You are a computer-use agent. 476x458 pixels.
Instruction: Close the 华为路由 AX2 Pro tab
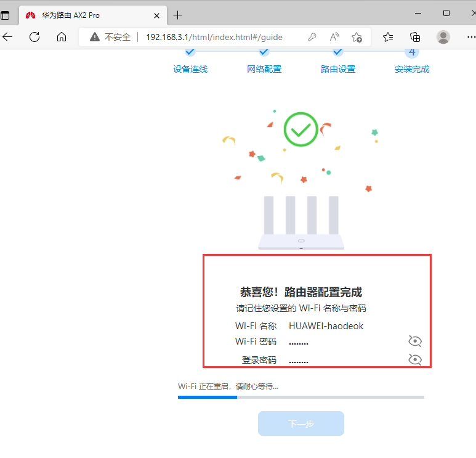pyautogui.click(x=156, y=15)
